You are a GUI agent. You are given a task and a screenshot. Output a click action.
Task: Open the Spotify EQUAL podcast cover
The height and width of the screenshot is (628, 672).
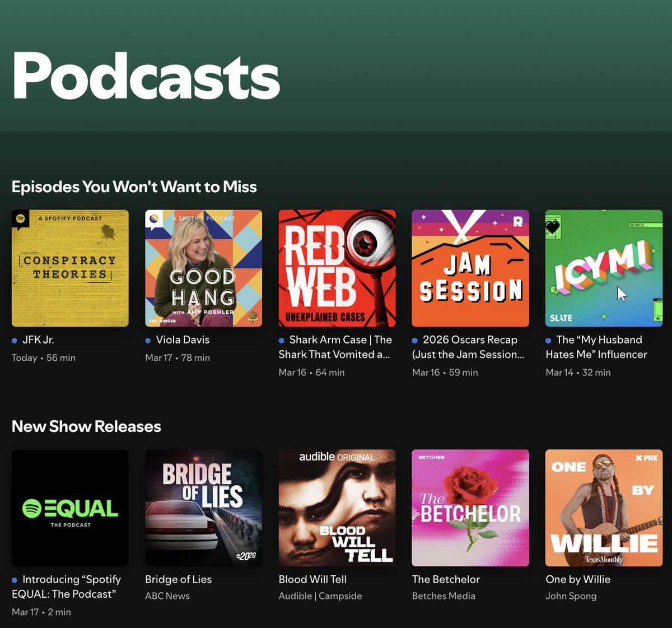(70, 508)
